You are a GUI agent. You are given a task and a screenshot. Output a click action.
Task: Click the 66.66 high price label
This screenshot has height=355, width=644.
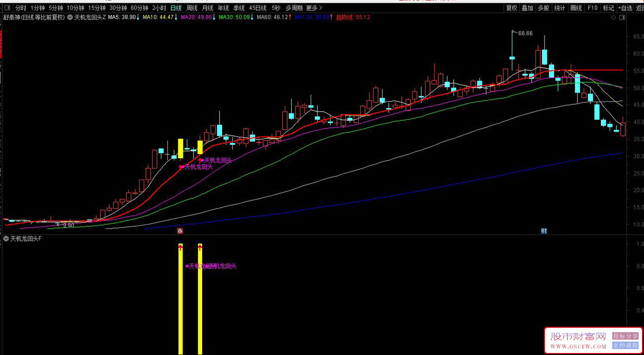(x=525, y=33)
